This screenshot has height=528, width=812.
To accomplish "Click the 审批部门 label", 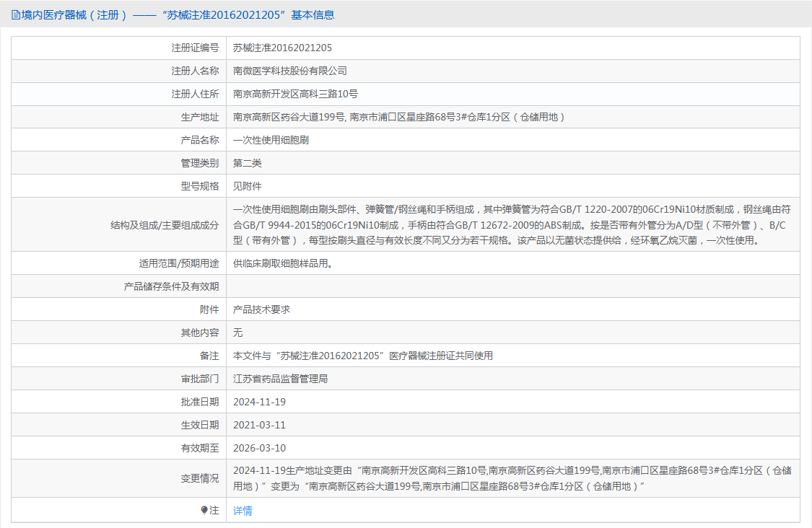I will click(x=200, y=379).
